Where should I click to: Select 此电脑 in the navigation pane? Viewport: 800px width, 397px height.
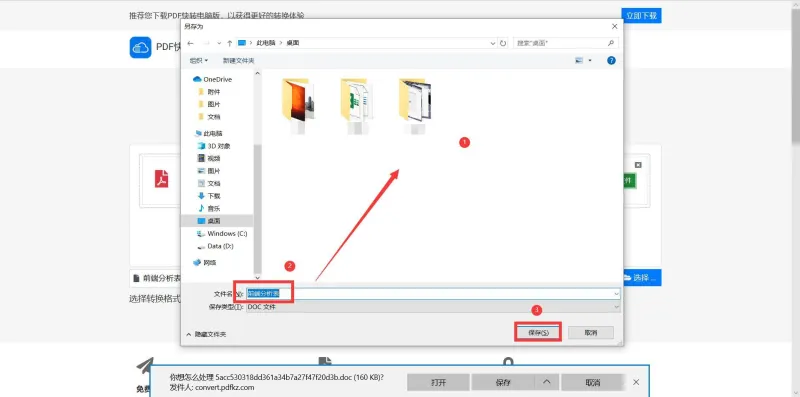coord(209,133)
